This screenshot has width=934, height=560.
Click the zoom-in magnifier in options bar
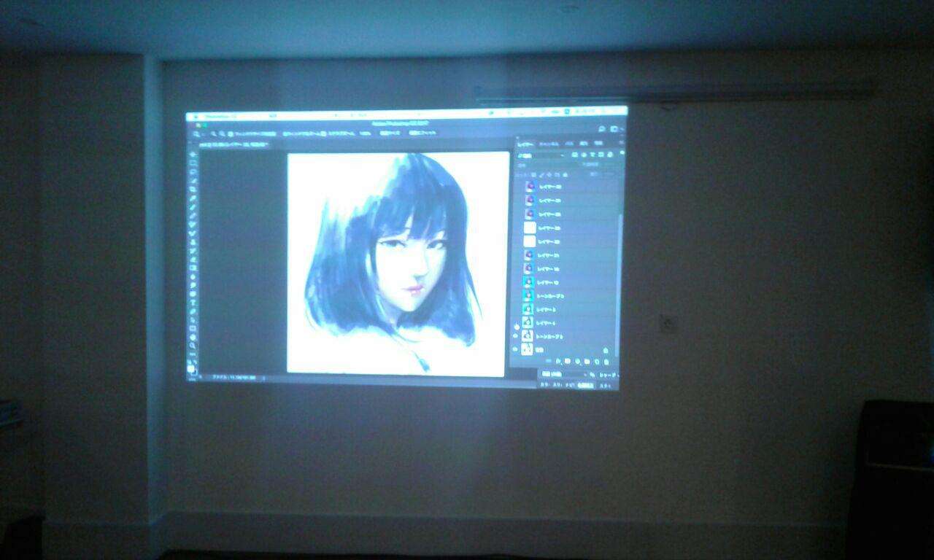pos(213,134)
